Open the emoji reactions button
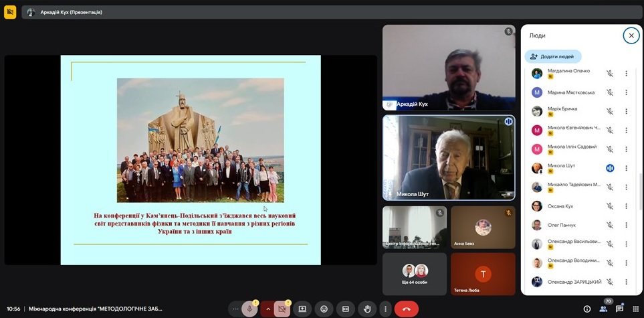Image resolution: width=644 pixels, height=318 pixels. [324, 309]
